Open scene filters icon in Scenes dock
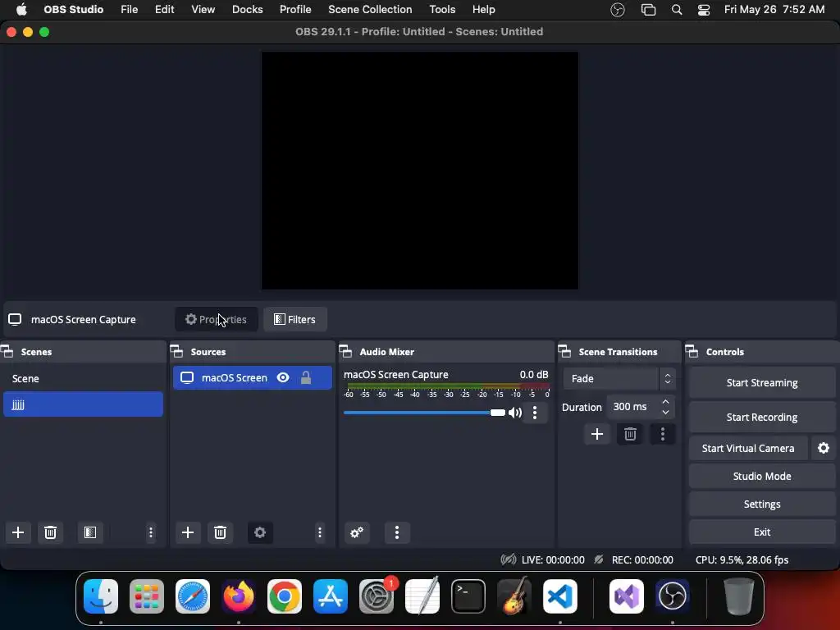840x630 pixels. (90, 532)
